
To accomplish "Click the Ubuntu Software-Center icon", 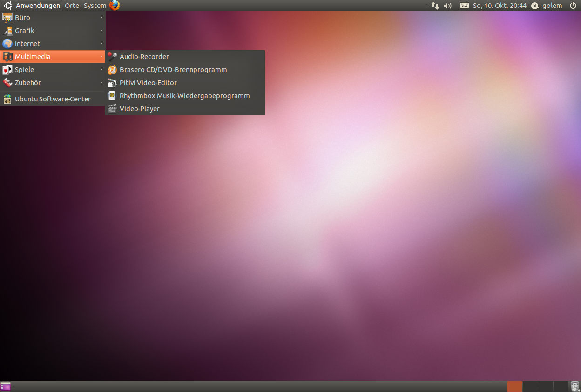I will [7, 99].
